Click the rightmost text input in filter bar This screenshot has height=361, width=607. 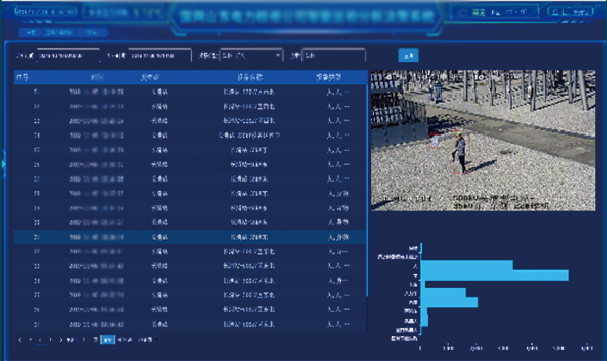(334, 55)
